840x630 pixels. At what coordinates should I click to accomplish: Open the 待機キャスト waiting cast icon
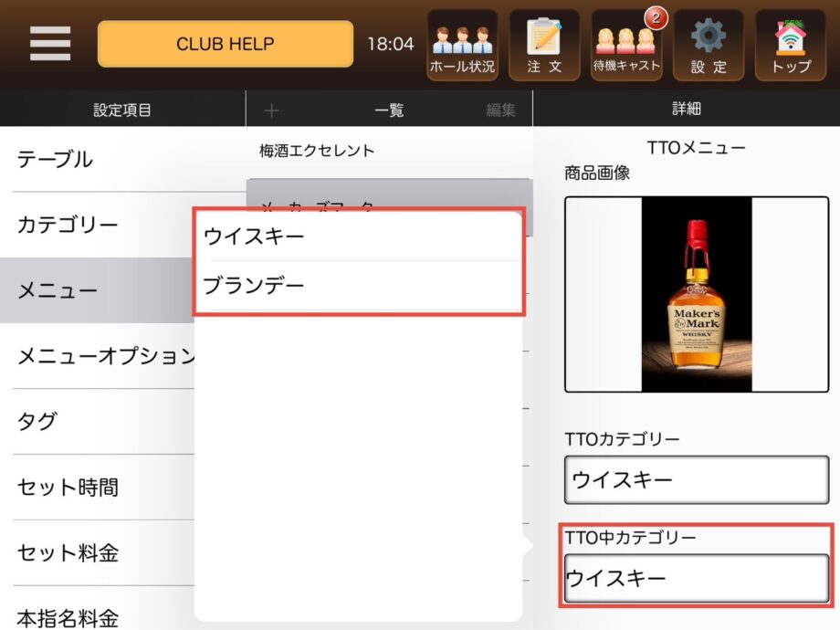626,45
